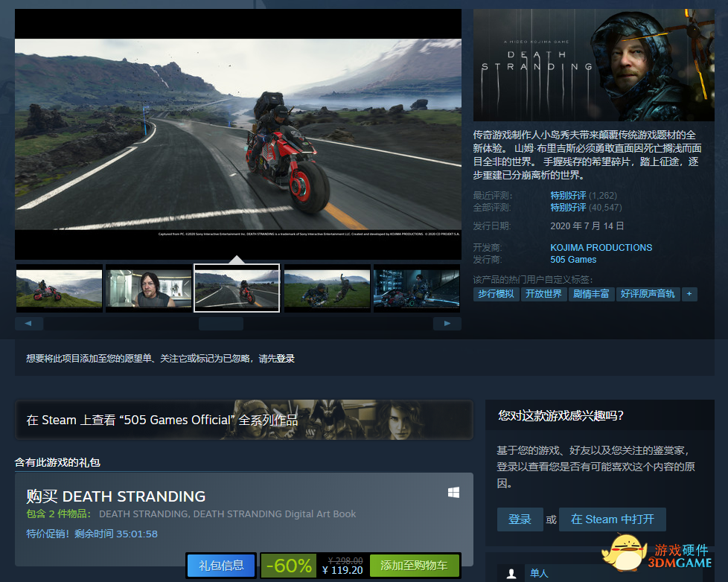
Task: Click the 特价促销 countdown timer text
Action: pyautogui.click(x=92, y=534)
